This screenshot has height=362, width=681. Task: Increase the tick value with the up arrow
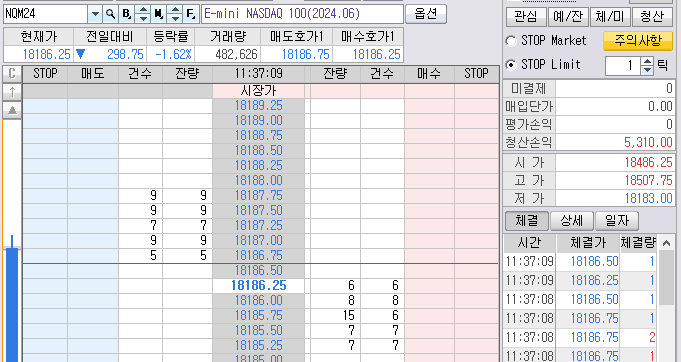click(647, 61)
